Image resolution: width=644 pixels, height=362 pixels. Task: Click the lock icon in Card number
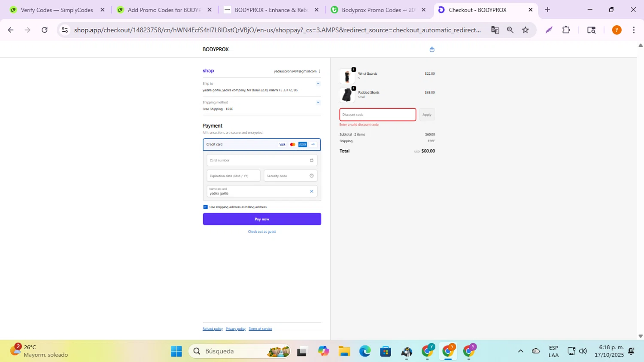coord(312,160)
